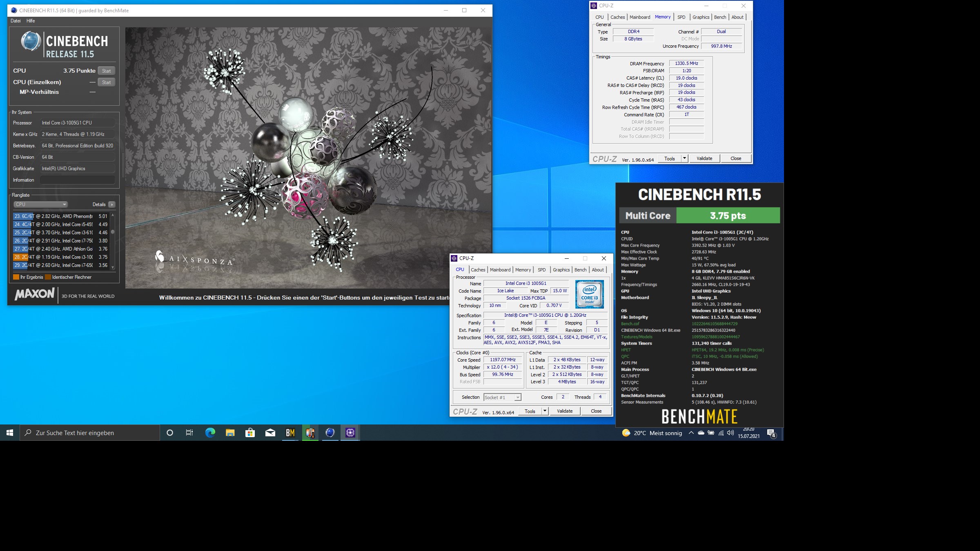This screenshot has width=980, height=551.
Task: Open Mainboard tab in bottom CPU-Z window
Action: 500,270
